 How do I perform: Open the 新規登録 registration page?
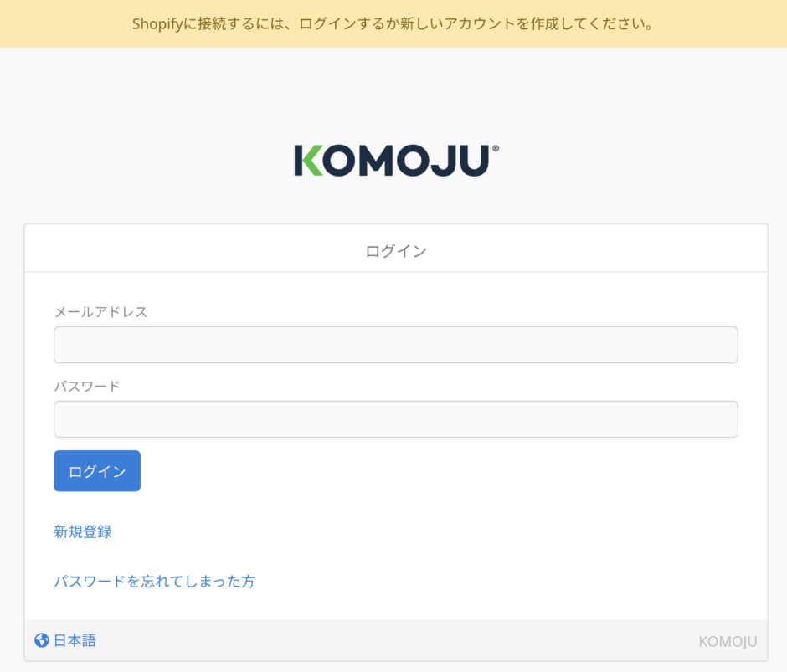81,531
